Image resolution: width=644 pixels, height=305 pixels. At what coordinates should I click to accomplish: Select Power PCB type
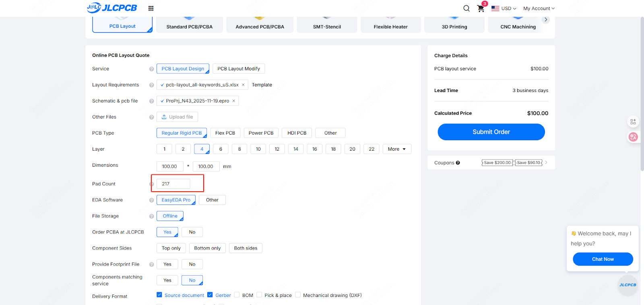pyautogui.click(x=261, y=133)
